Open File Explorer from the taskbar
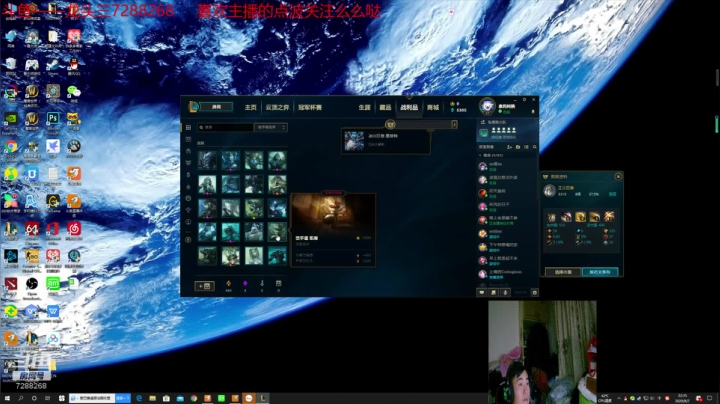720x404 pixels. 152,398
